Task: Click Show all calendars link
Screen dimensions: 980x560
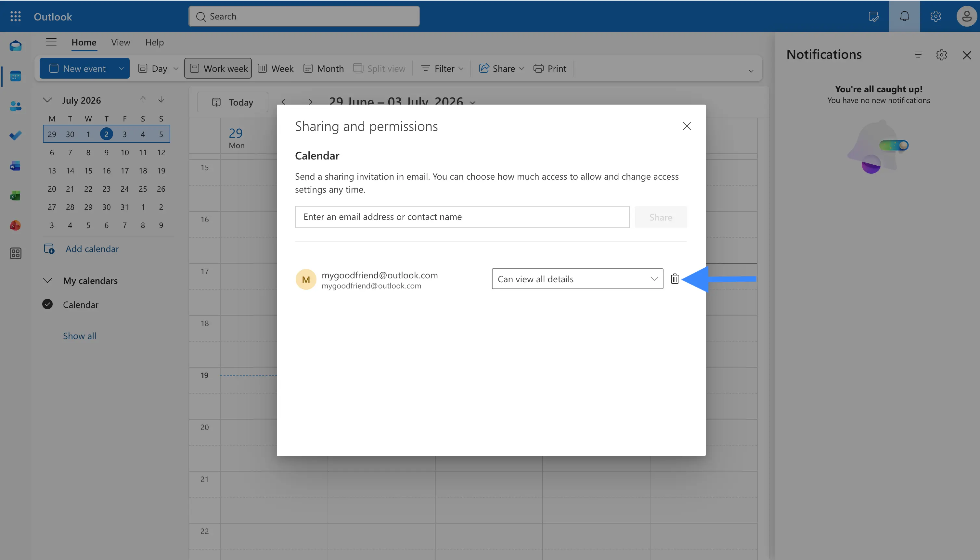Action: 80,336
